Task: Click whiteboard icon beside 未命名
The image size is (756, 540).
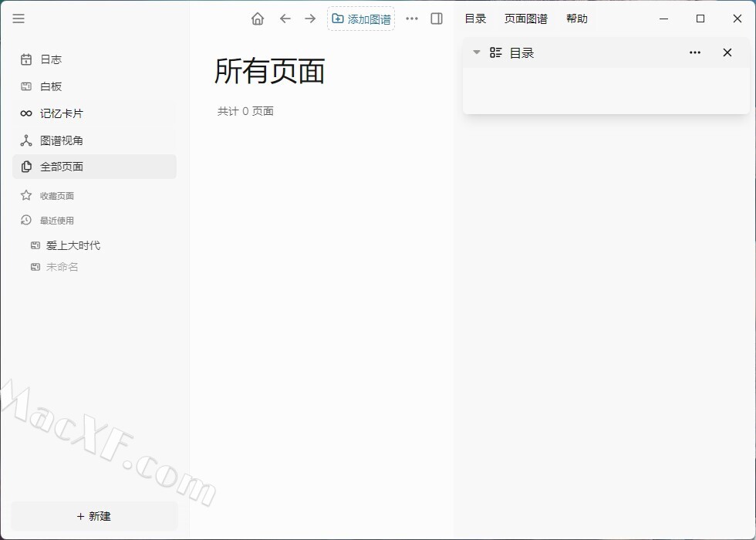Action: tap(35, 267)
